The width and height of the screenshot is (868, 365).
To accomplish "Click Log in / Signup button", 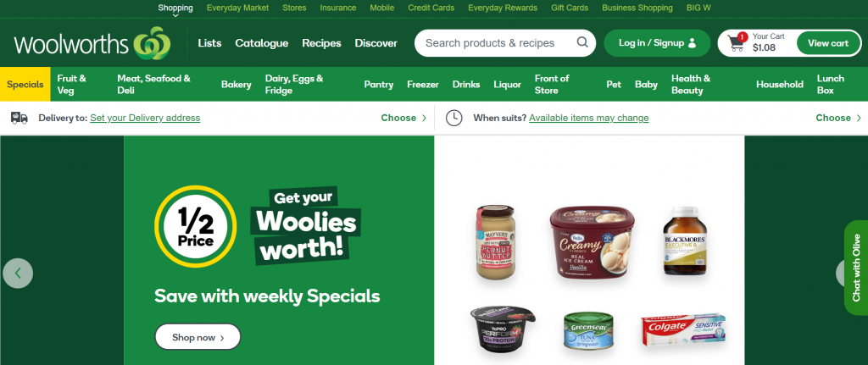I will click(x=657, y=43).
